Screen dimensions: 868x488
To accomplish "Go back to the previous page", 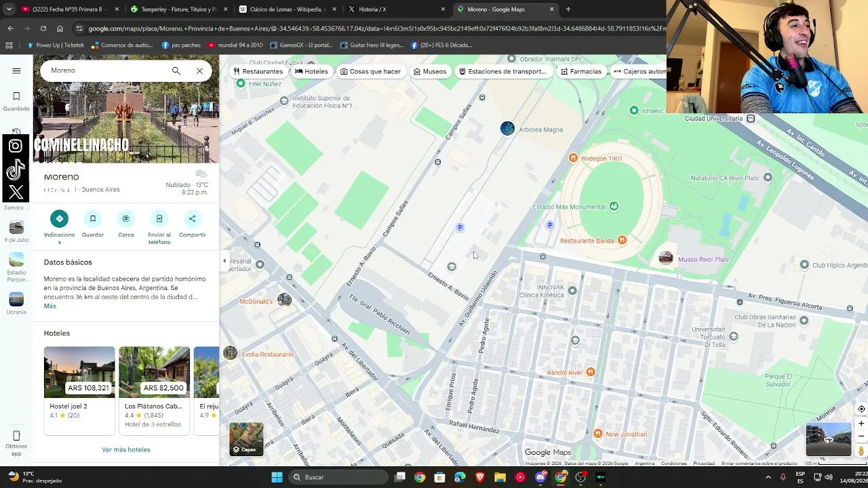I will pyautogui.click(x=10, y=28).
